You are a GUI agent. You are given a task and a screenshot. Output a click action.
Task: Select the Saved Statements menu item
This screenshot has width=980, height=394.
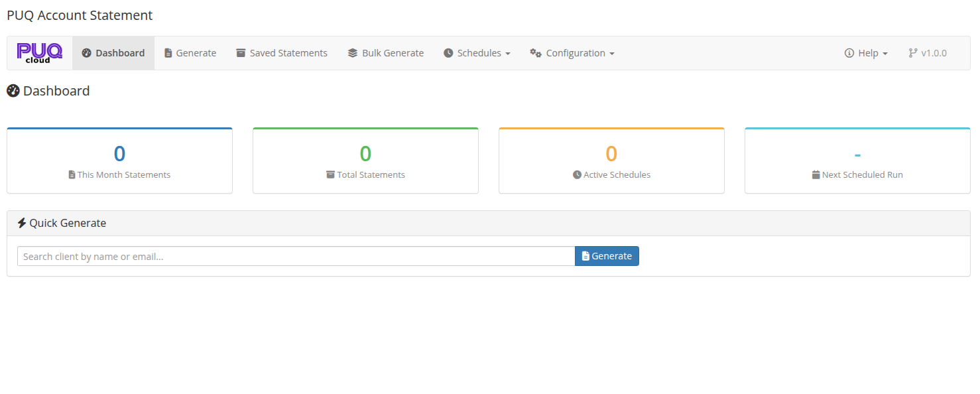coord(282,52)
